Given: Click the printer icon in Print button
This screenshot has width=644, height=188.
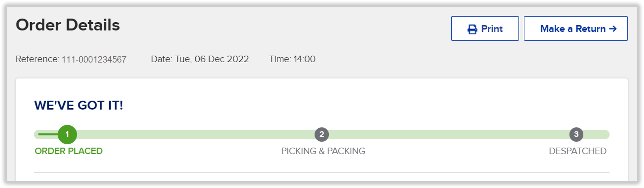Looking at the screenshot, I should point(472,29).
